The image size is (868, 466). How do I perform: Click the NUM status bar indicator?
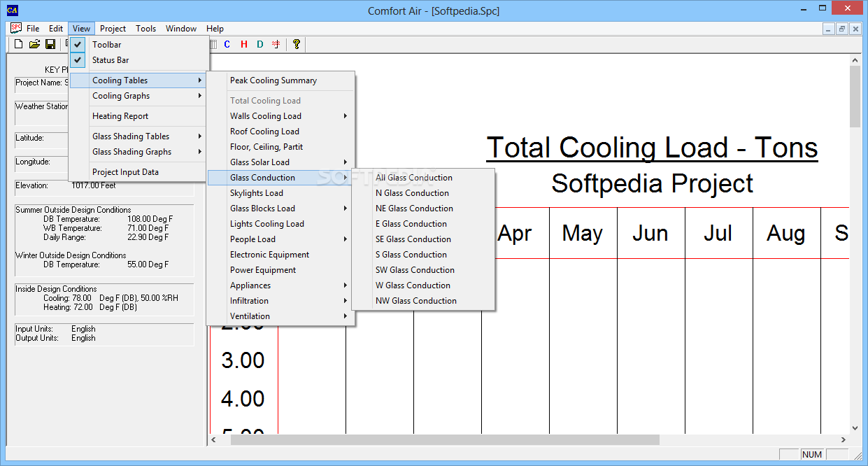coord(812,455)
